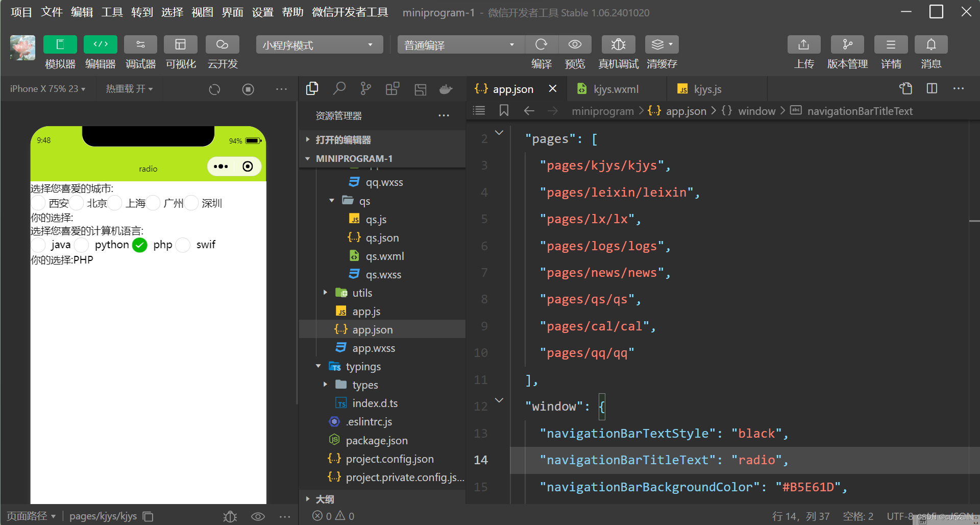
Task: Open the search icon in sidebar
Action: click(x=339, y=89)
